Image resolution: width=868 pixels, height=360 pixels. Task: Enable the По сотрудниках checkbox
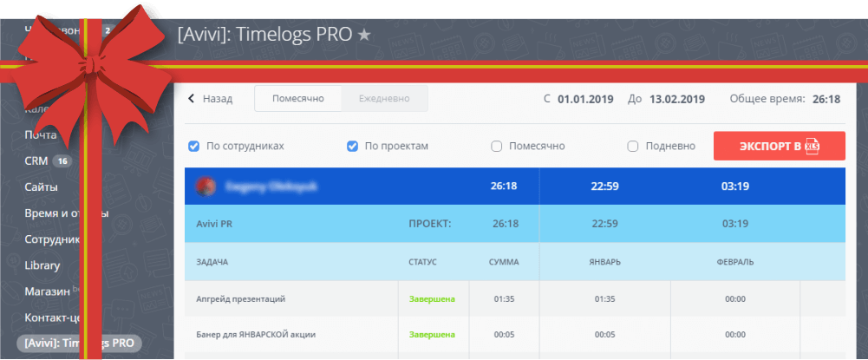pyautogui.click(x=193, y=147)
